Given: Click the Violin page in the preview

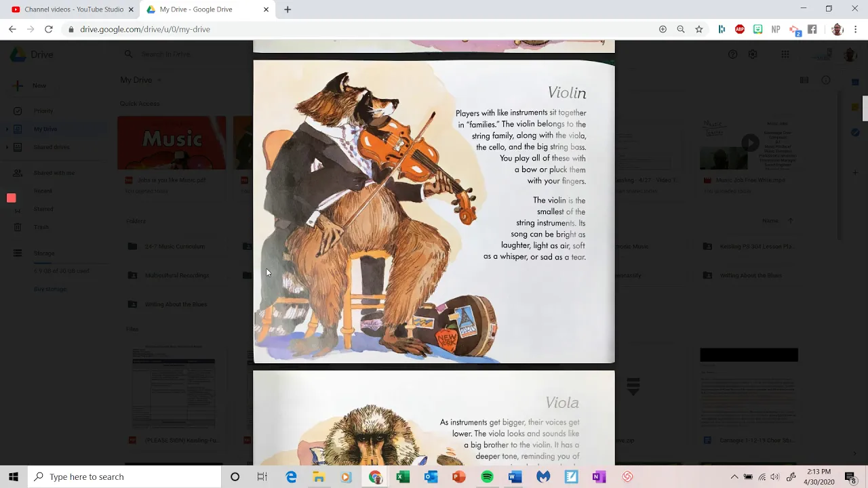Looking at the screenshot, I should [434, 211].
